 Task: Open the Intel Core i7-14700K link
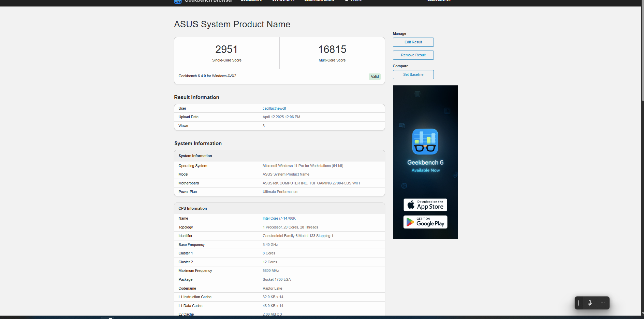click(x=279, y=218)
